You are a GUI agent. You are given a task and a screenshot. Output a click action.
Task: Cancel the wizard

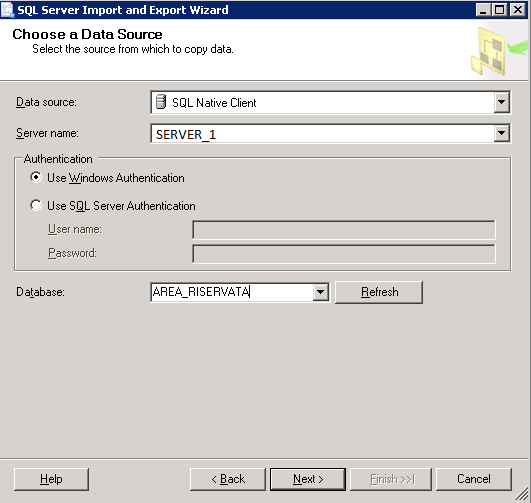point(474,479)
